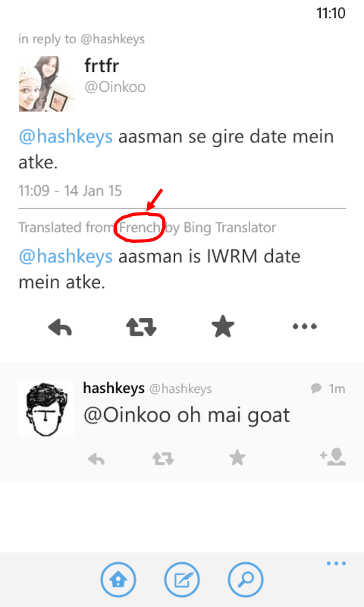364x607 pixels.
Task: Open frtfr's profile picture
Action: (46, 84)
